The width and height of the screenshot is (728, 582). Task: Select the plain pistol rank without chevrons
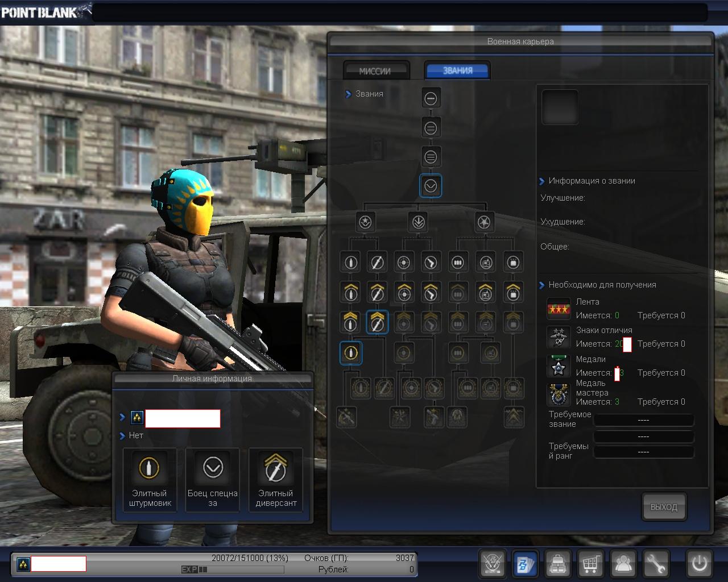point(431,263)
